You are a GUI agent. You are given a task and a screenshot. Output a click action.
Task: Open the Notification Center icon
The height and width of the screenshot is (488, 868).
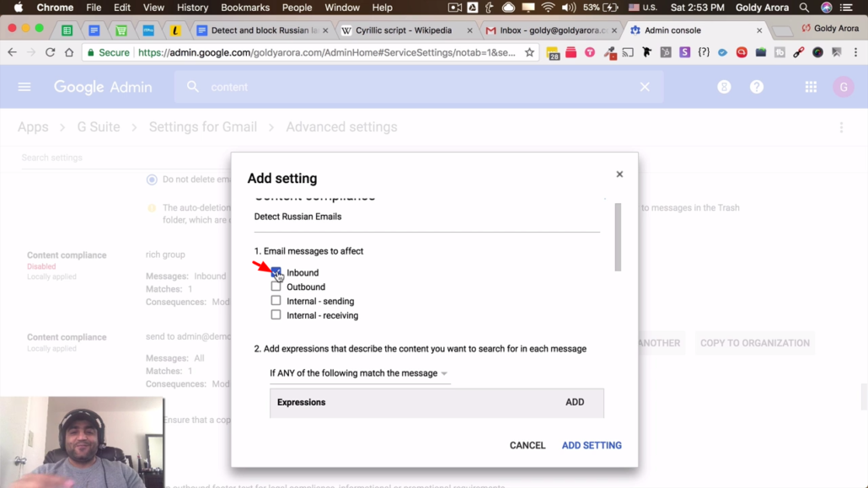tap(846, 8)
